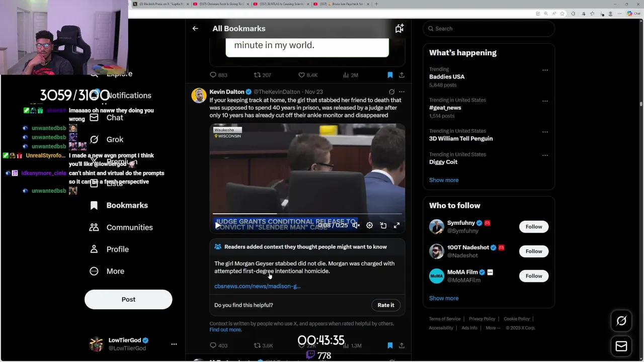Reply to Kevin Dalton's post with 403 replies
644x362 pixels.
click(x=219, y=345)
